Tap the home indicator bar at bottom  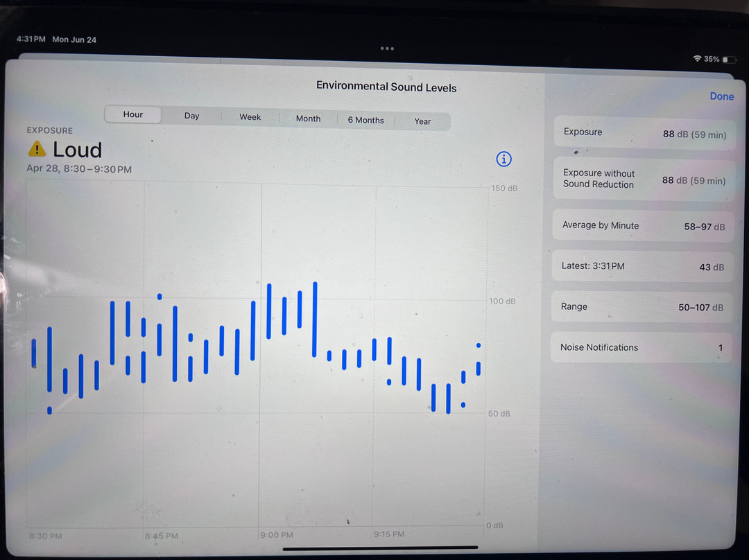tap(381, 548)
